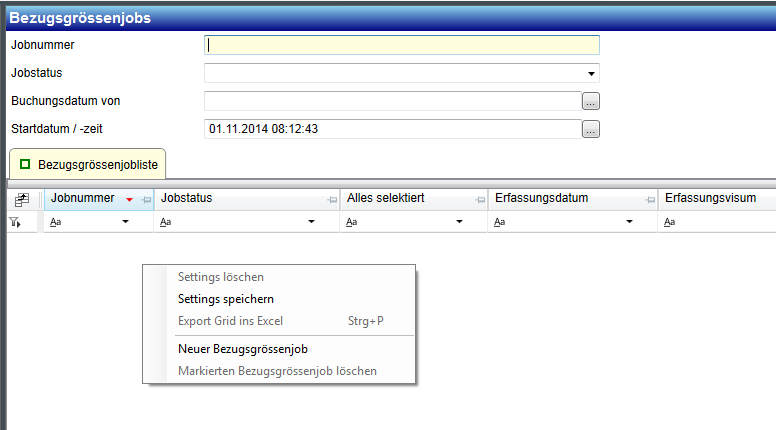Click the green square icon on Bezugsgrössenjobliste tab
The height and width of the screenshot is (430, 776).
(x=25, y=164)
